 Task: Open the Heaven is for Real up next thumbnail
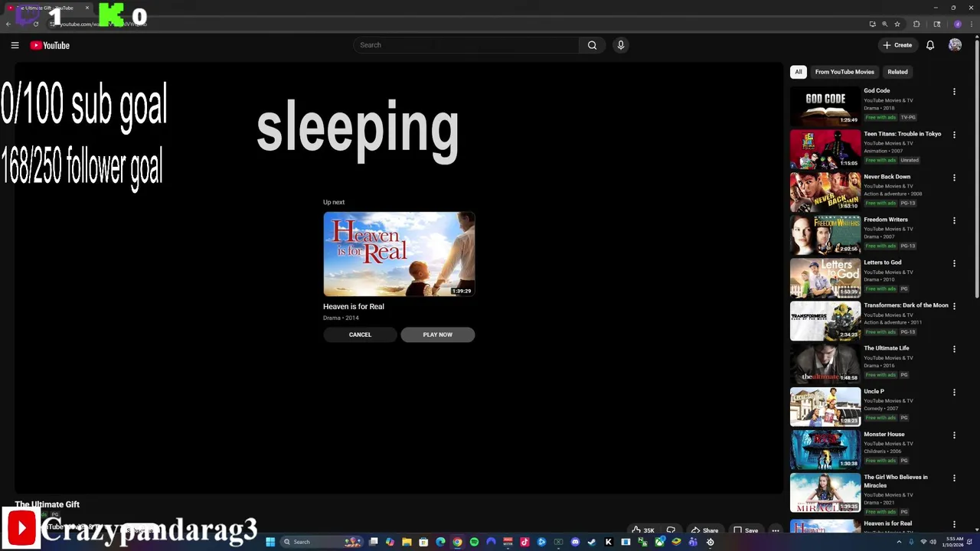coord(399,254)
